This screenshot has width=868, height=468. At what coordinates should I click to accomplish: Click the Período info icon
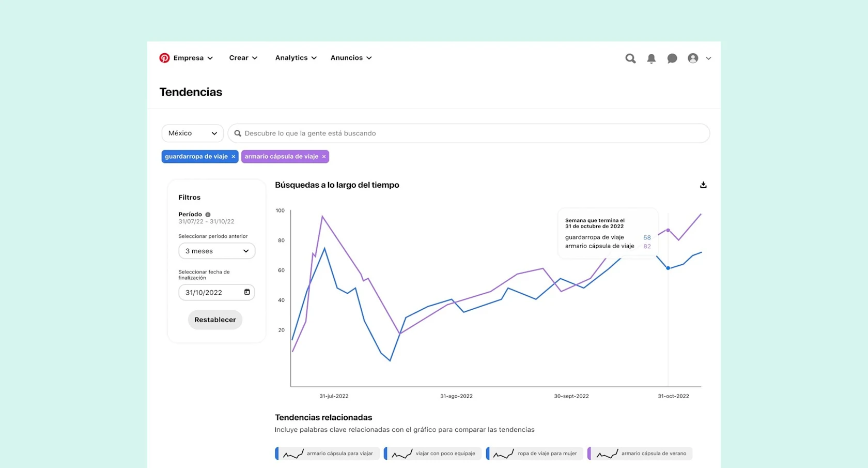coord(208,214)
